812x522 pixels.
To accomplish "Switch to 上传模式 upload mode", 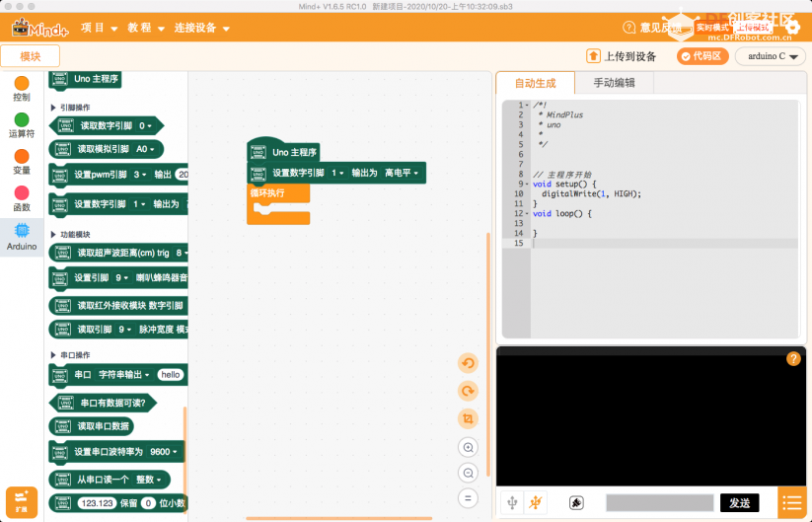I will click(x=754, y=28).
